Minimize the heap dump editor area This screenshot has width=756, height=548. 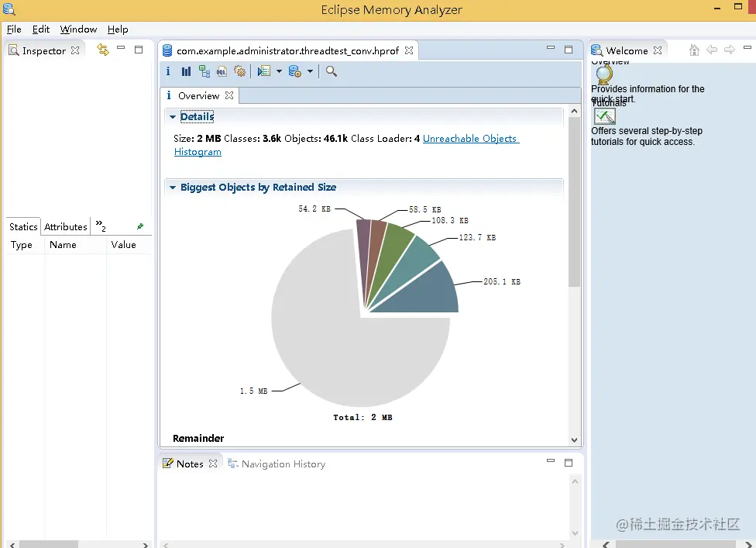pyautogui.click(x=551, y=47)
